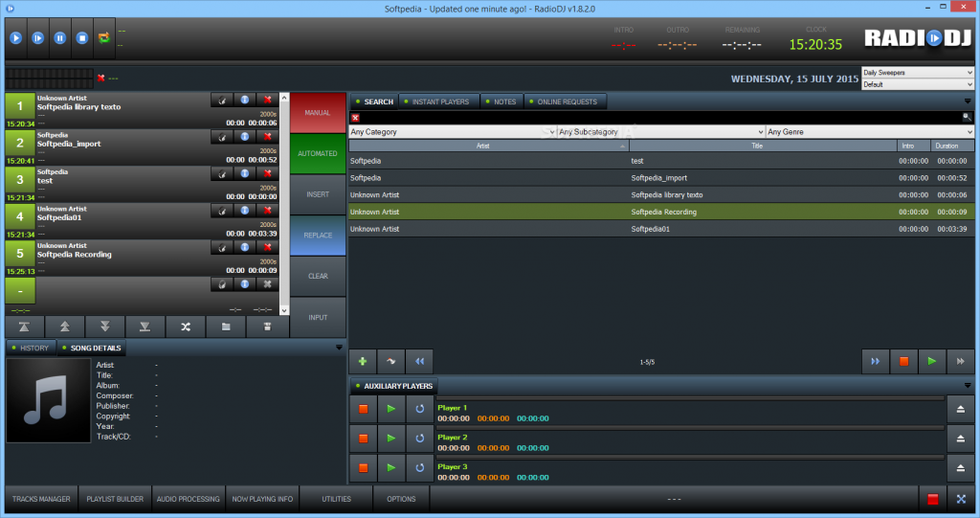Switch to MANUAL mode

point(318,113)
